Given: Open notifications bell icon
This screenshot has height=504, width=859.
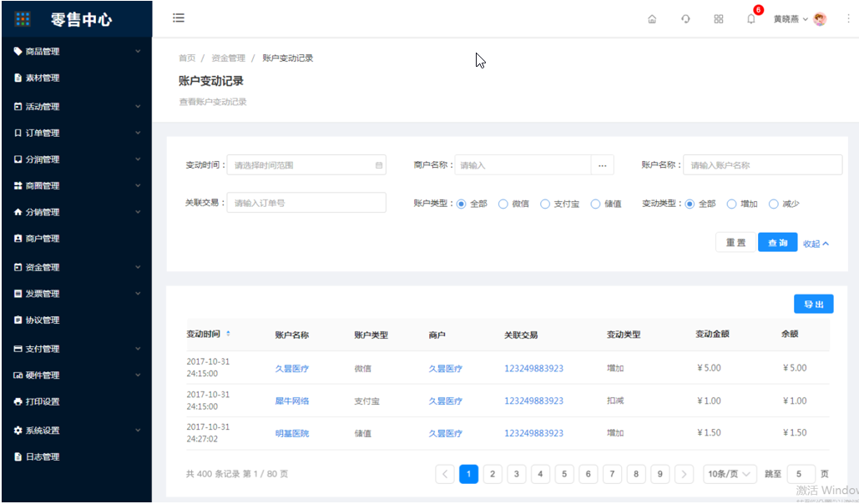Looking at the screenshot, I should pyautogui.click(x=751, y=19).
